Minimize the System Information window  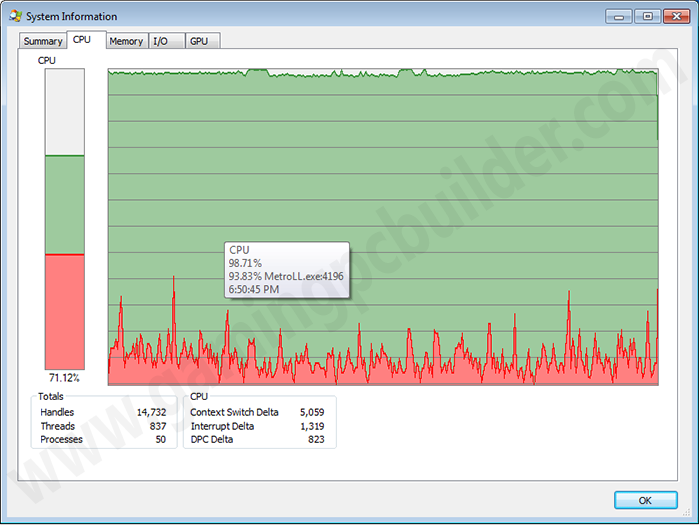coord(619,17)
